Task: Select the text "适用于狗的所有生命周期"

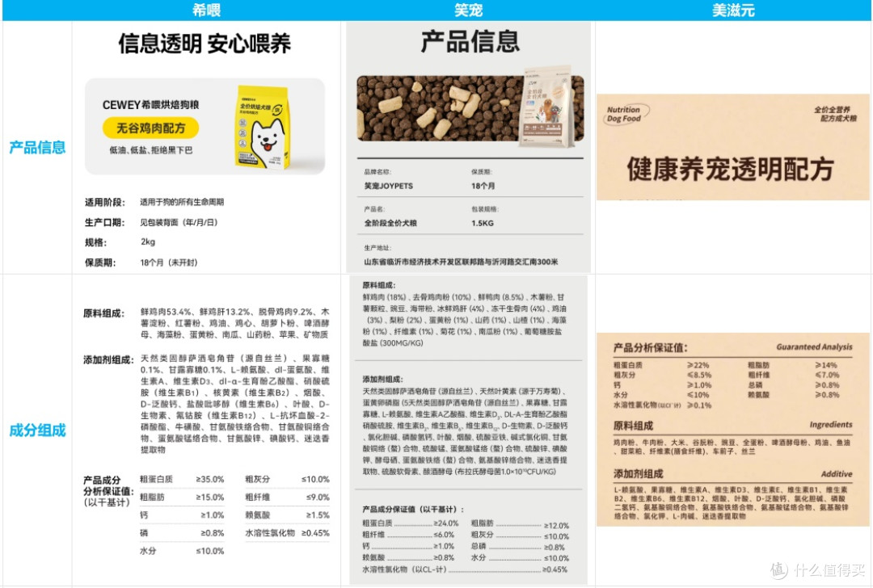Action: (x=182, y=202)
